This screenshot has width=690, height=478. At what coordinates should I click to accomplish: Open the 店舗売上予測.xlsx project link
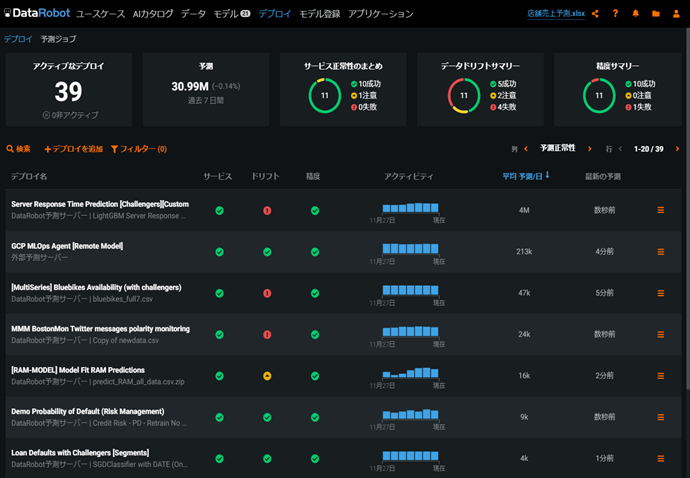[x=556, y=14]
